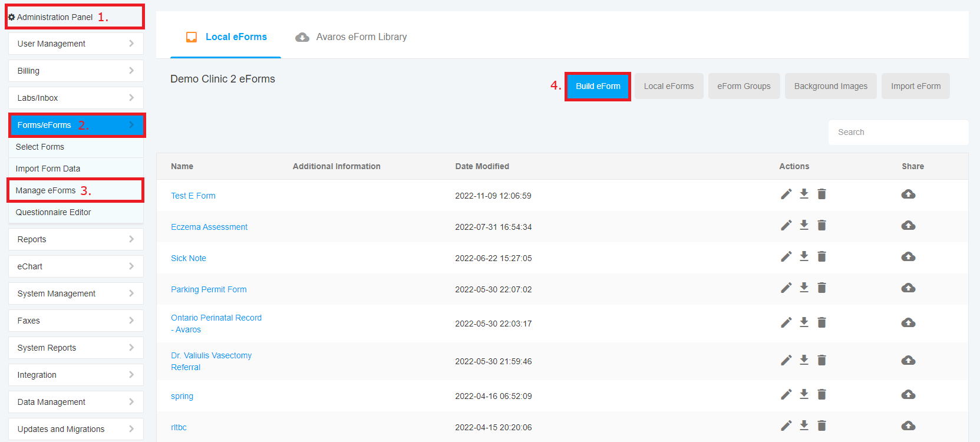The image size is (980, 442).
Task: Open the Test E Form link
Action: click(x=193, y=196)
